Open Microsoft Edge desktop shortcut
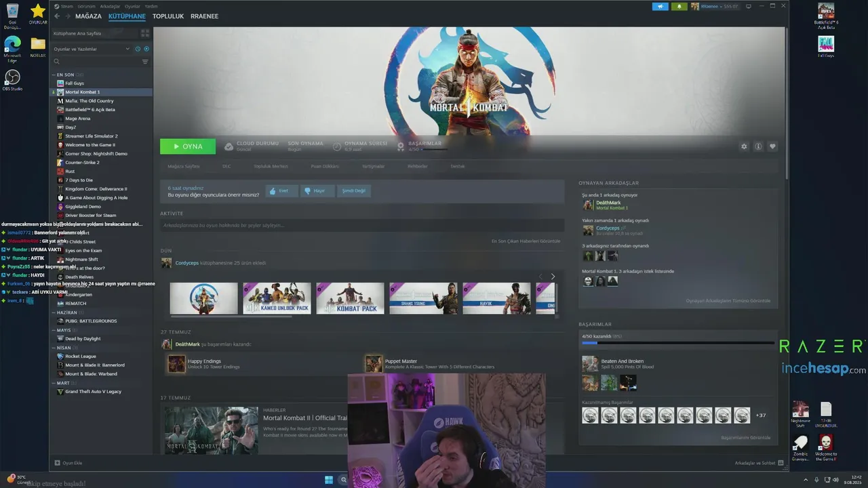 pyautogui.click(x=12, y=49)
